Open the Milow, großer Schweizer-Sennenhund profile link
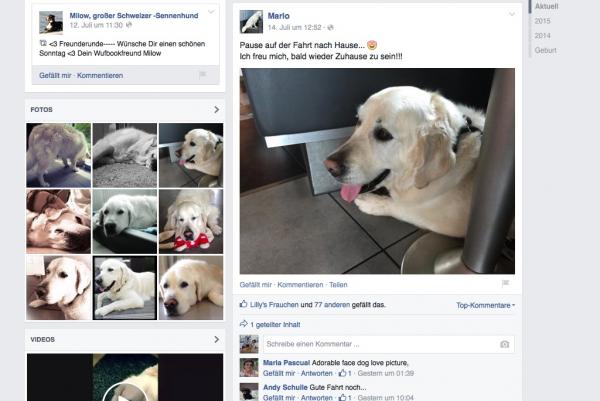The image size is (600, 401). pyautogui.click(x=134, y=15)
